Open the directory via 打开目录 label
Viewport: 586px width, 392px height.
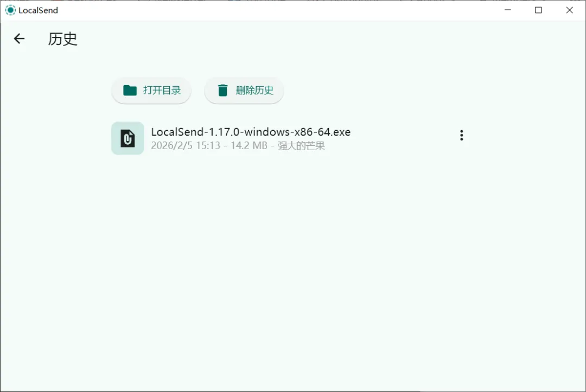(x=162, y=90)
